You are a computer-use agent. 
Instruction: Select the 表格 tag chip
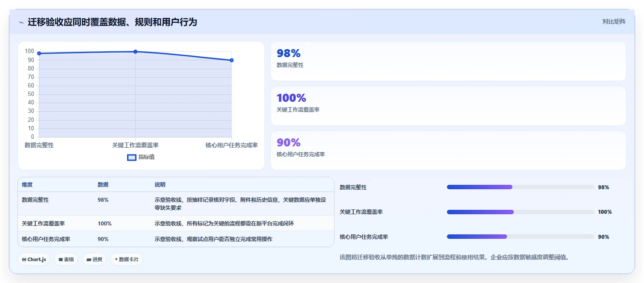pyautogui.click(x=66, y=259)
